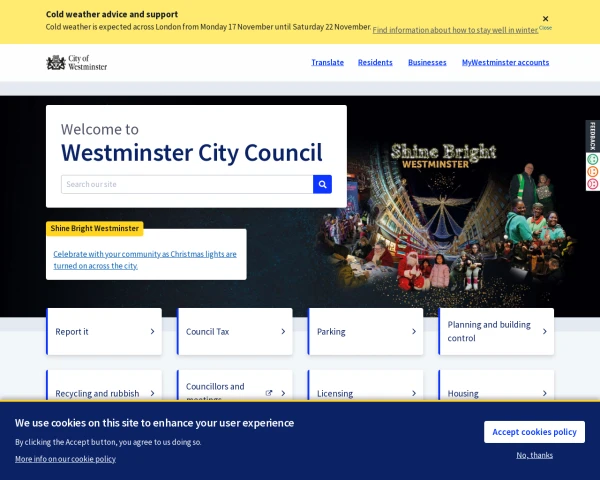
Task: Click the City of Westminster logo
Action: 77,63
